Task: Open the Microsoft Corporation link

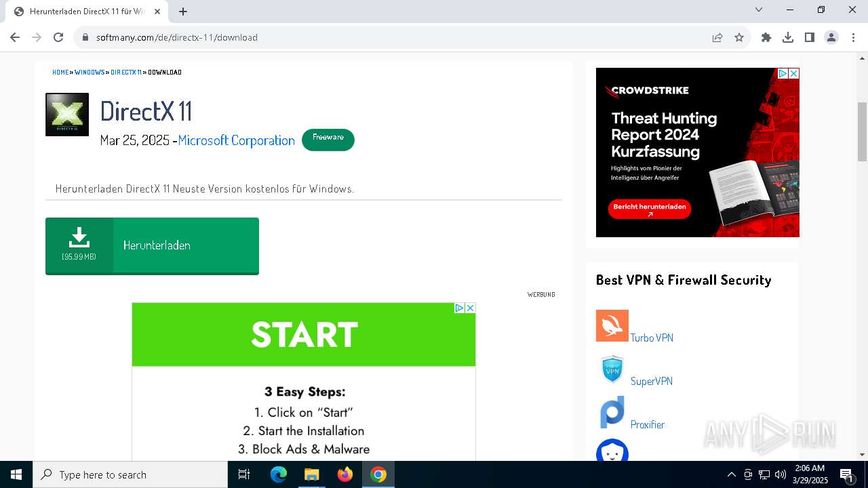Action: click(x=236, y=140)
